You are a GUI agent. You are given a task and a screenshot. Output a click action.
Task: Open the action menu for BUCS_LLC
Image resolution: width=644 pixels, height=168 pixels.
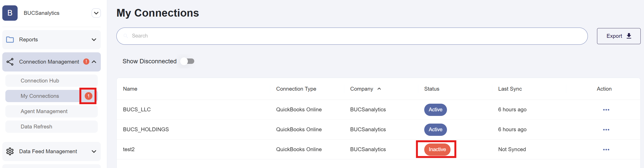click(606, 110)
